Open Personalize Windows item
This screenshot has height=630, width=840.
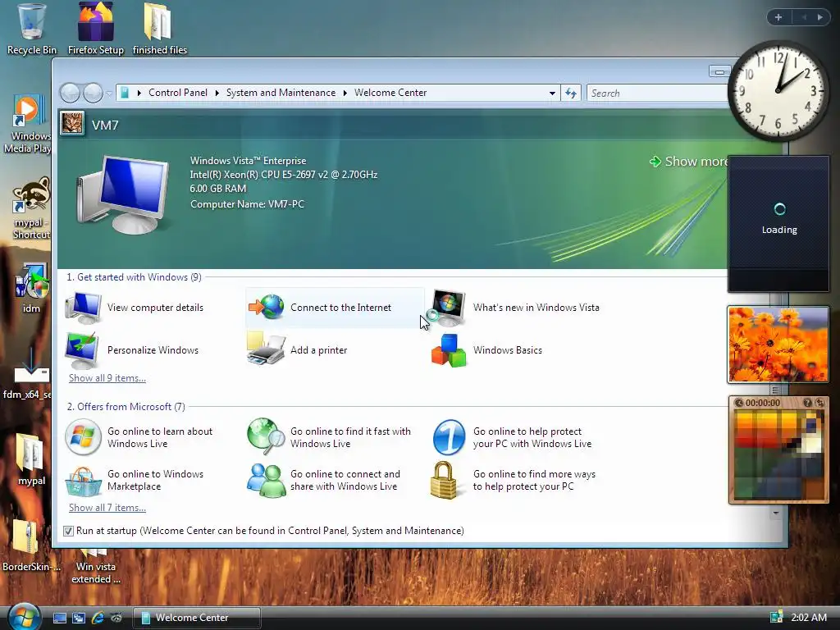tap(132, 349)
